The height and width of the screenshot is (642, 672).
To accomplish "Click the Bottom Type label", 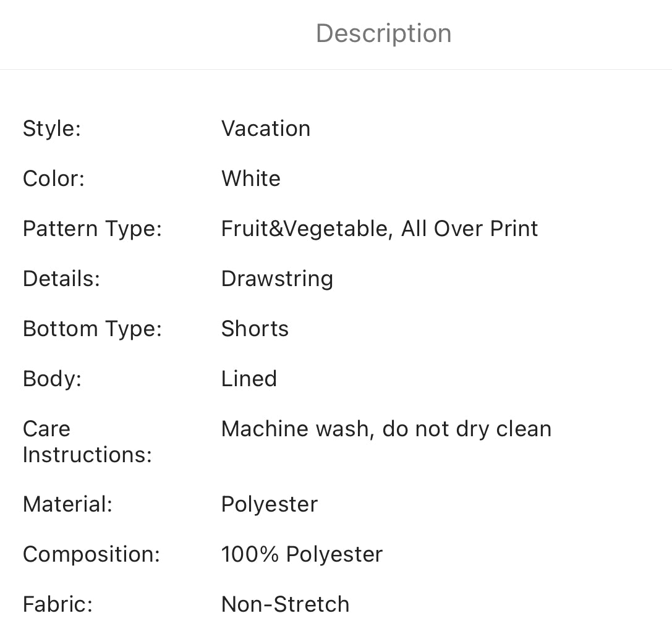I will point(92,329).
